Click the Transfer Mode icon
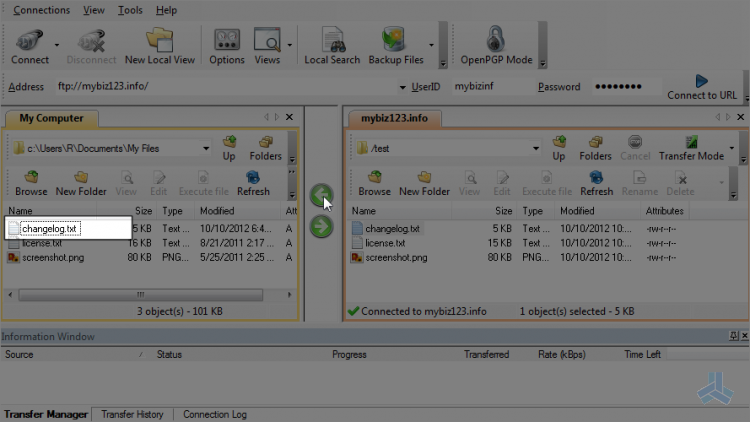750x422 pixels. (691, 148)
